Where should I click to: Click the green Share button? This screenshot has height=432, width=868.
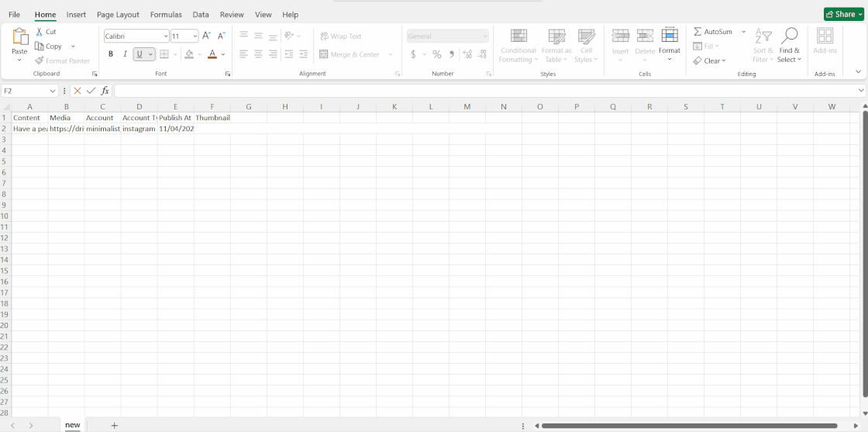pos(843,14)
